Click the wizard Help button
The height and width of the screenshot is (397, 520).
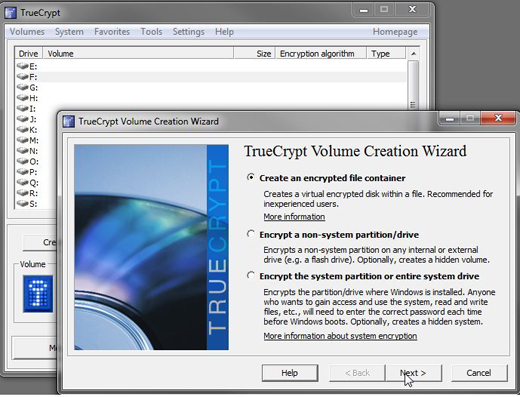click(290, 373)
